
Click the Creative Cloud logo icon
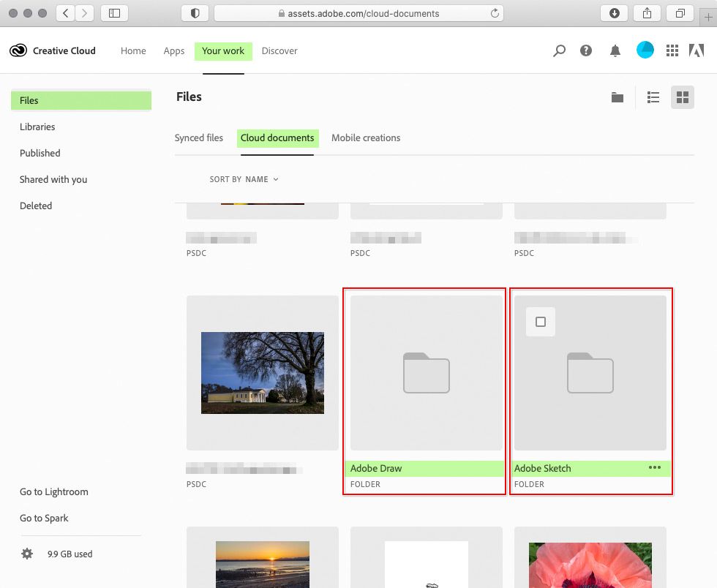click(x=18, y=50)
